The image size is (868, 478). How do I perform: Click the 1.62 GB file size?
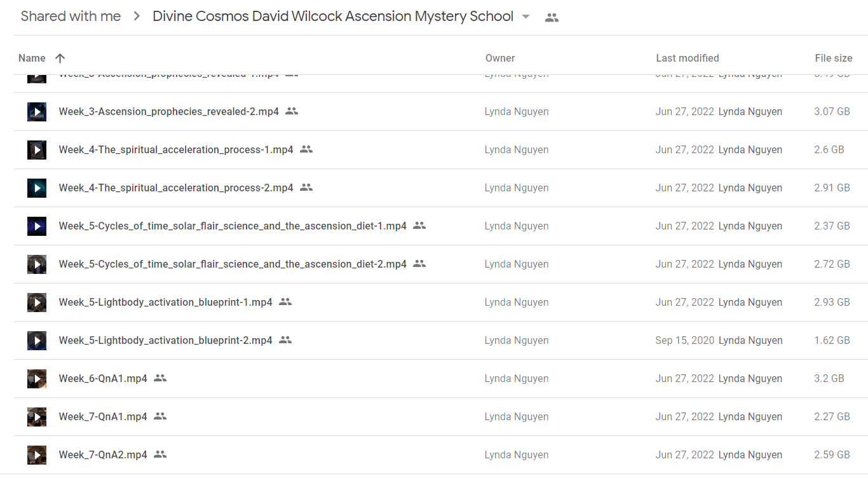click(832, 341)
